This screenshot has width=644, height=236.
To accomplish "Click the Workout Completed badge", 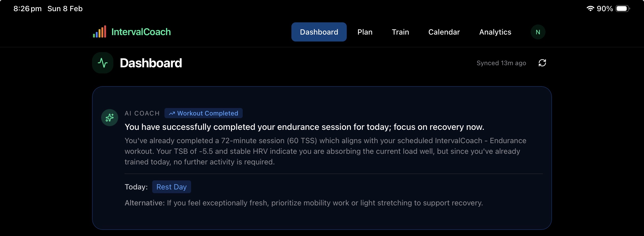I will pyautogui.click(x=204, y=113).
